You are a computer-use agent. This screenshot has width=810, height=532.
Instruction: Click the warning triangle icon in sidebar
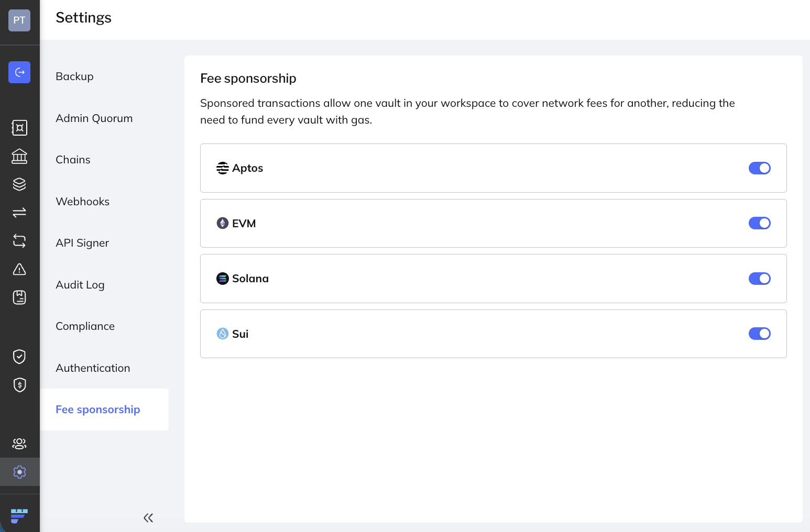(19, 269)
